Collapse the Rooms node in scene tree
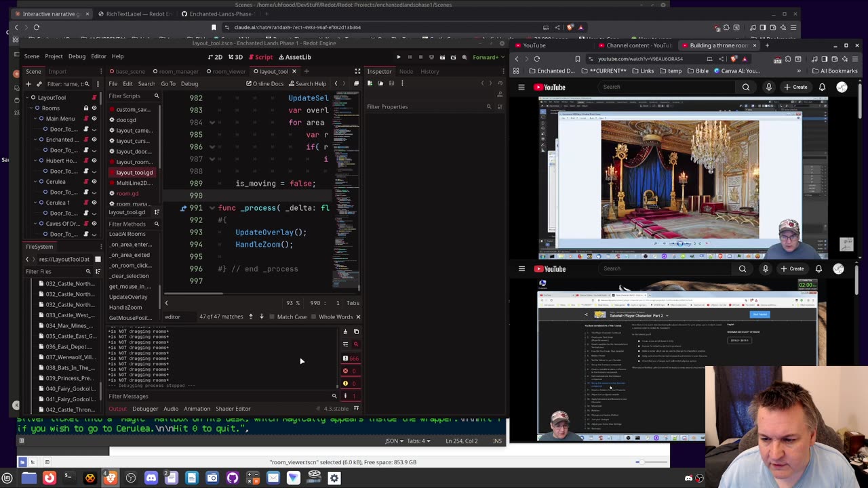This screenshot has height=488, width=868. click(x=31, y=108)
